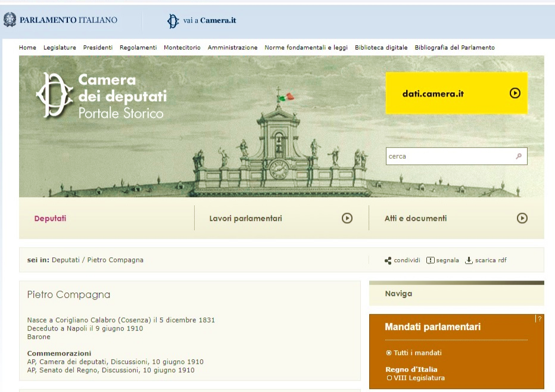Open the Biblioteca digitale menu item
Viewport: 555px width, 392px height.
pyautogui.click(x=381, y=48)
